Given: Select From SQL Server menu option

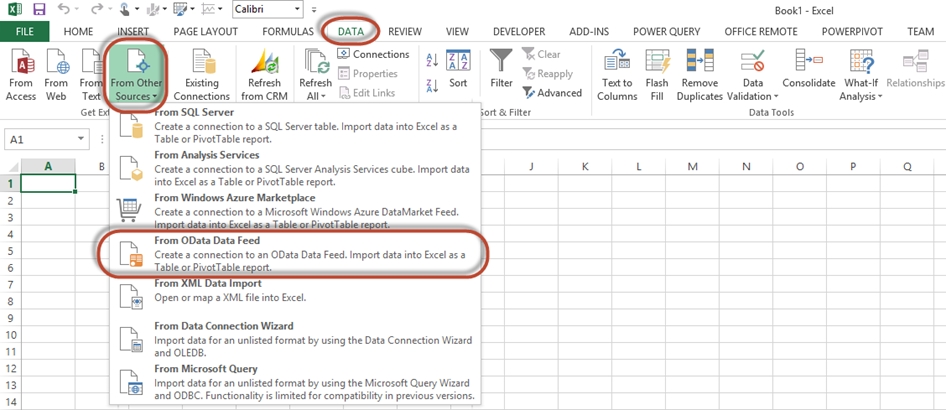Looking at the screenshot, I should click(295, 125).
